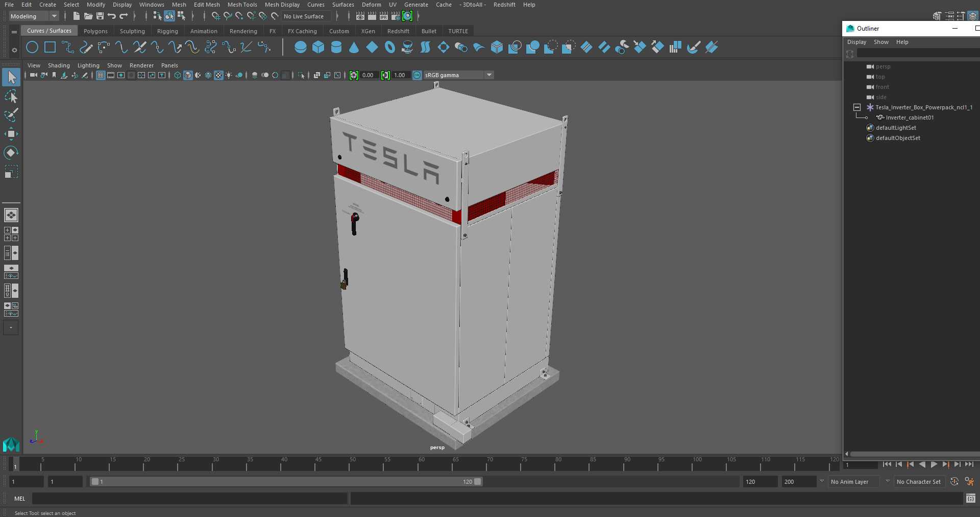Create a NURBS cylinder from the shelf
This screenshot has width=980, height=517.
(x=336, y=48)
